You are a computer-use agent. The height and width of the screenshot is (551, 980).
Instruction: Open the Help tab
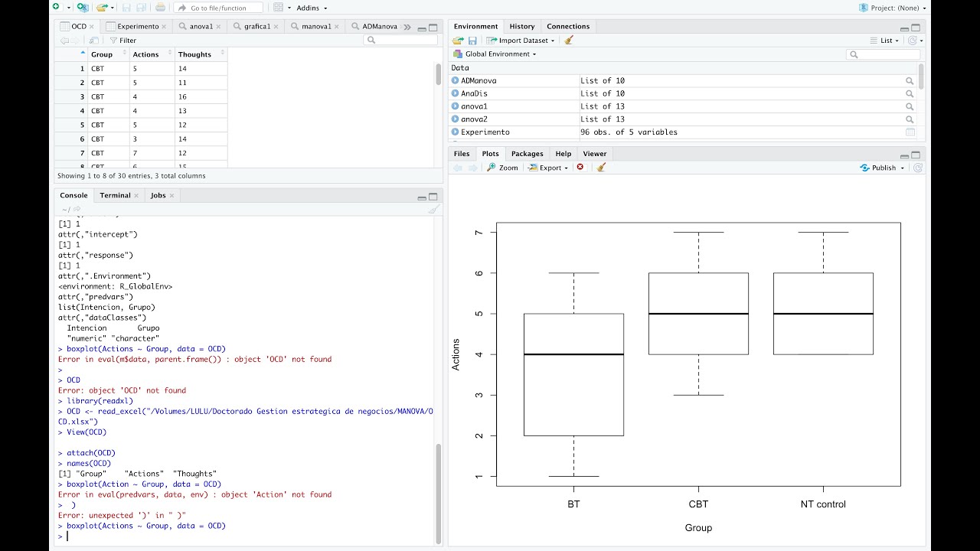(563, 154)
